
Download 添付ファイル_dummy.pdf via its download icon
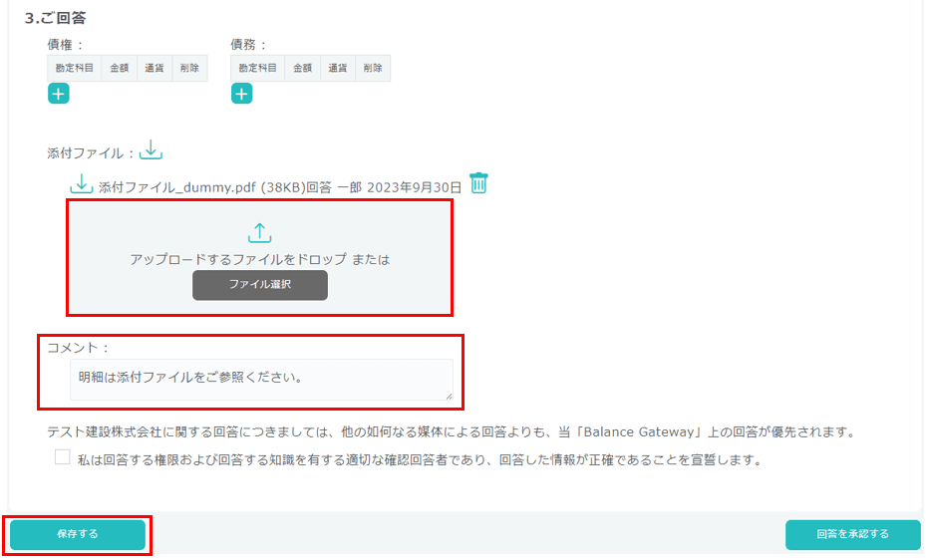pos(81,185)
